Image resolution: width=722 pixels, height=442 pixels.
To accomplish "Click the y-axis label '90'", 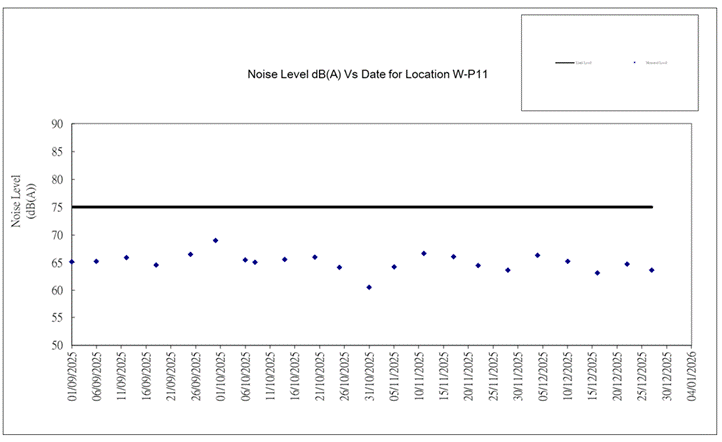I will [x=57, y=124].
